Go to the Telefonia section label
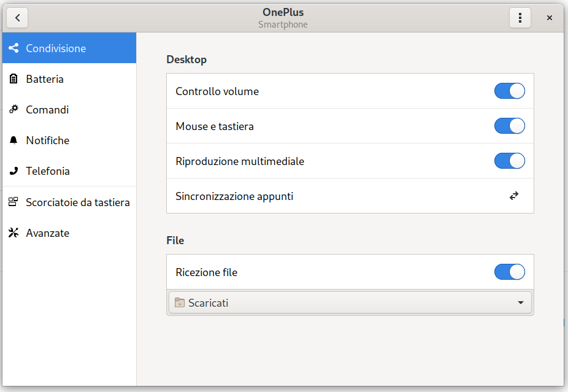Viewport: 568px width, 392px height. click(47, 171)
